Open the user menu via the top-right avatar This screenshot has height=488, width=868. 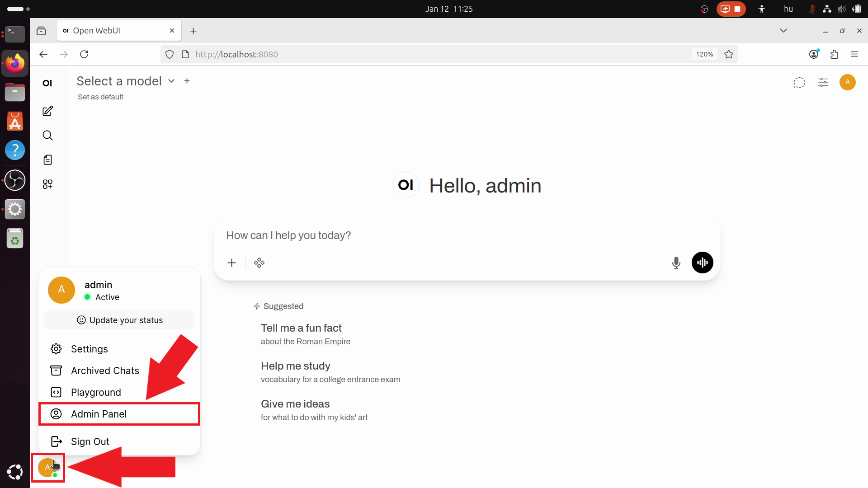847,82
